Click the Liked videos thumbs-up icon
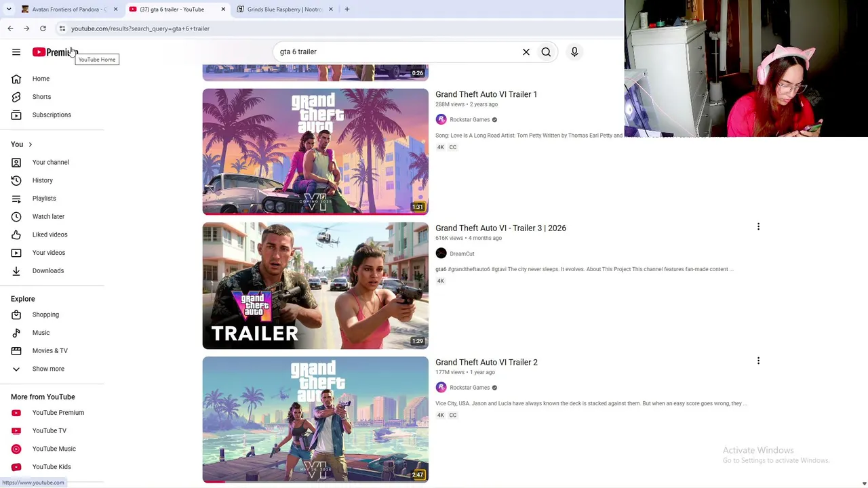The image size is (868, 488). [x=16, y=235]
